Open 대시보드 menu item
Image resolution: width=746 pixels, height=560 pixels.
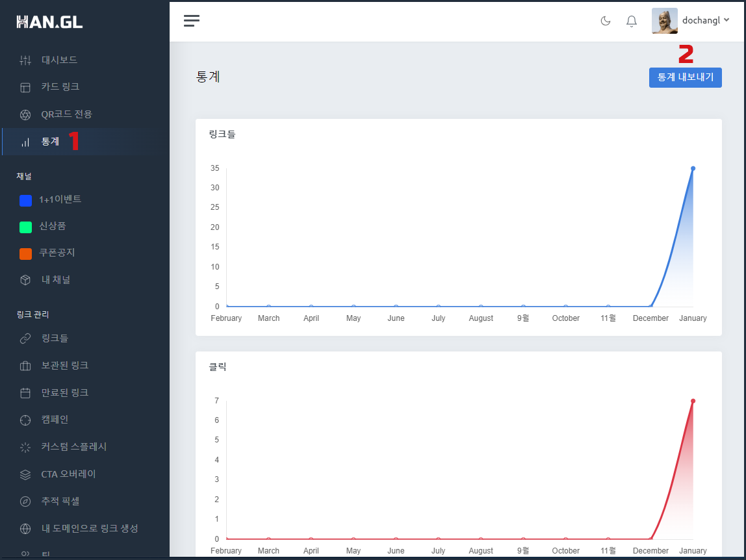59,60
